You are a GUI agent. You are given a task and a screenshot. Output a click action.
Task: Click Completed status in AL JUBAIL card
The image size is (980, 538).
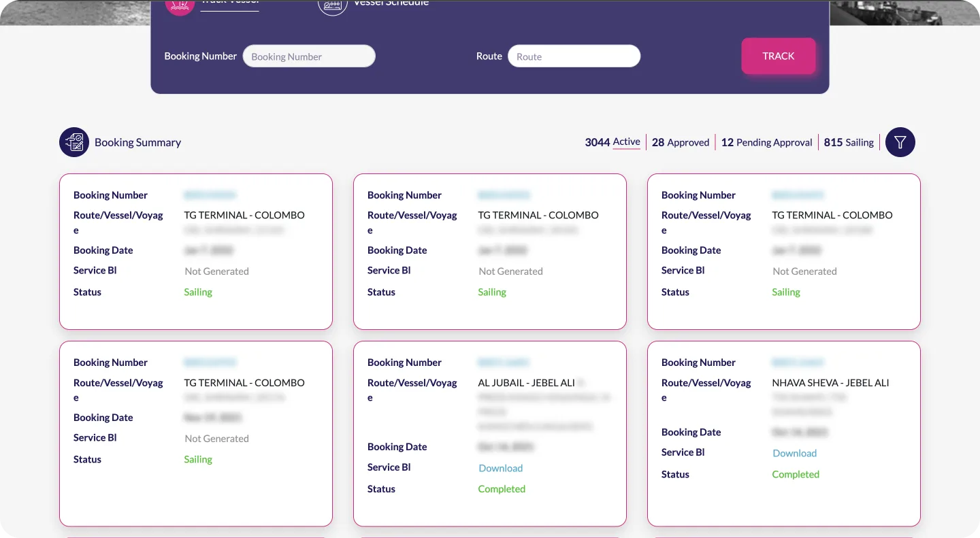(x=502, y=489)
